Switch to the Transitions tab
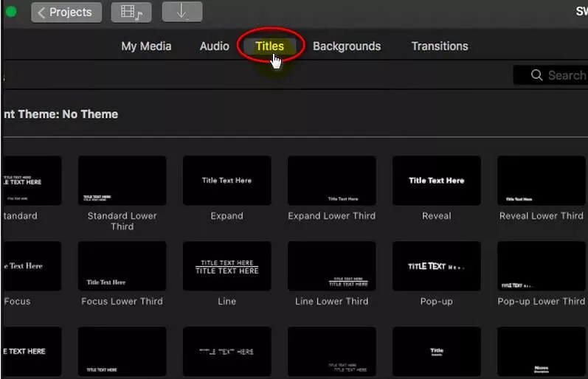Viewport: 588px width, 379px height. coord(440,46)
